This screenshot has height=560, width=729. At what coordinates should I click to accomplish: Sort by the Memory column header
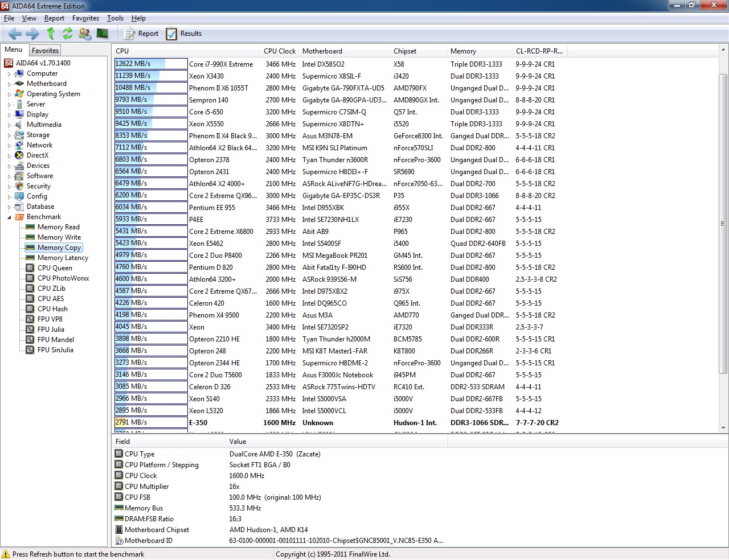pos(479,51)
